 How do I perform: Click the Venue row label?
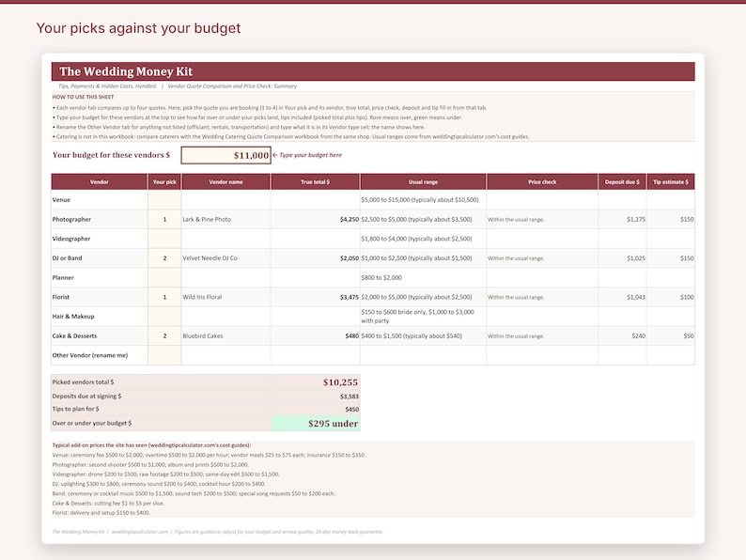[61, 200]
